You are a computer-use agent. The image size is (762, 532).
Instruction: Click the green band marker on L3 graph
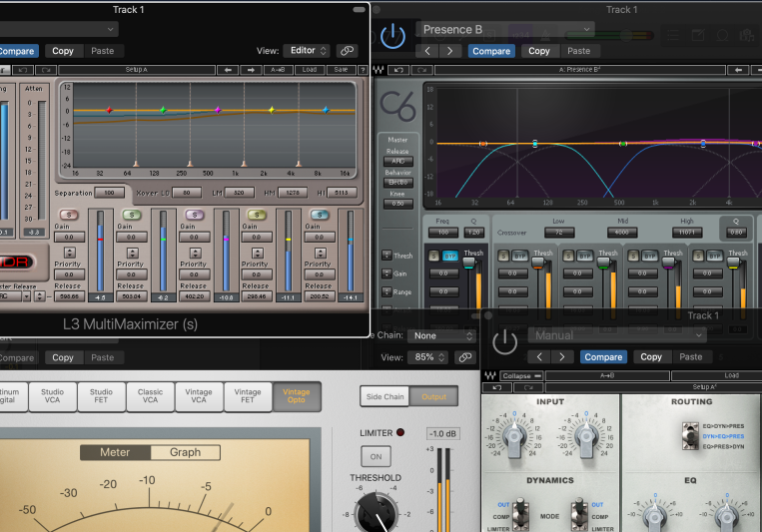tap(164, 110)
